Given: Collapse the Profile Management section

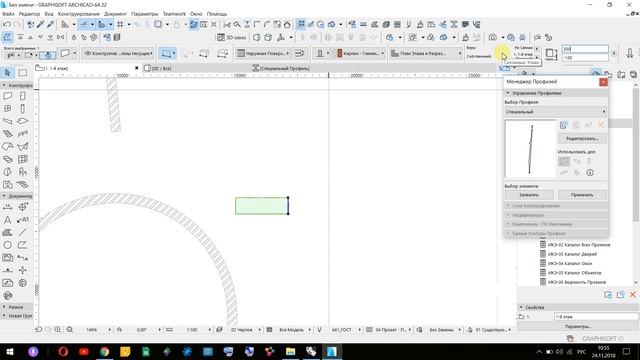Looking at the screenshot, I should coord(556,93).
